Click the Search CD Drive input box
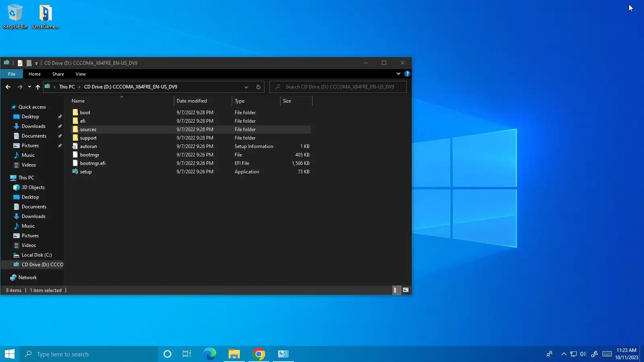 338,87
